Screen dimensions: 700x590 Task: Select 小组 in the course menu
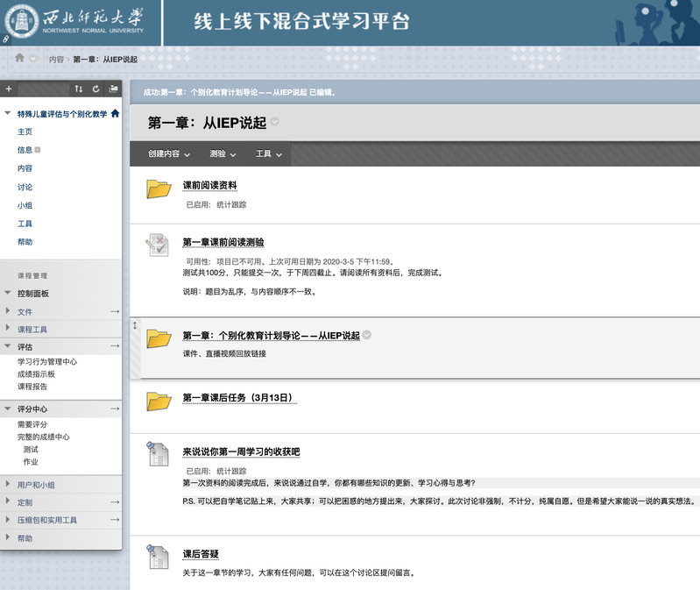[25, 205]
